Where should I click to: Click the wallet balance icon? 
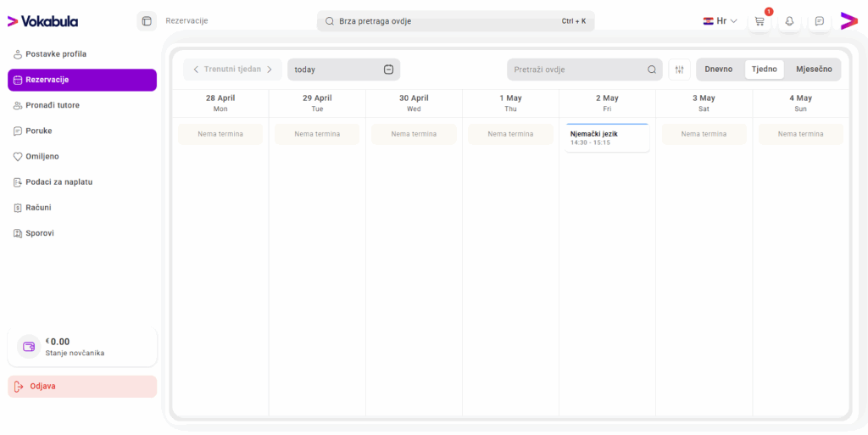[x=29, y=347]
